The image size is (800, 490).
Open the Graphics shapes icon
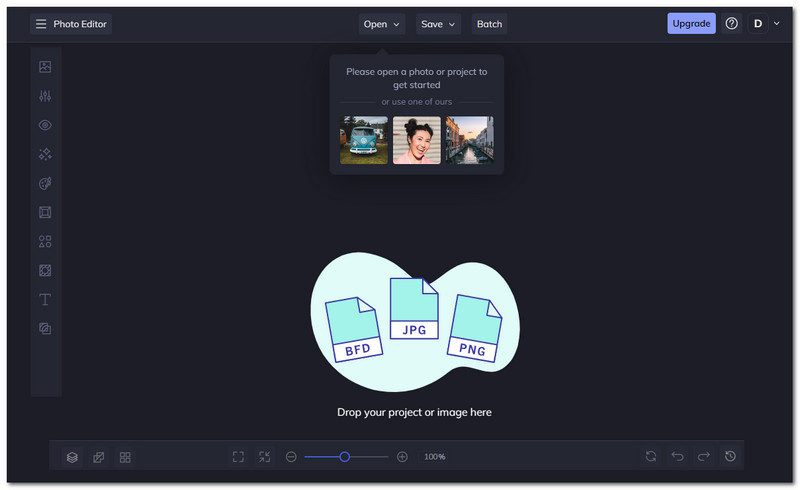click(x=45, y=241)
